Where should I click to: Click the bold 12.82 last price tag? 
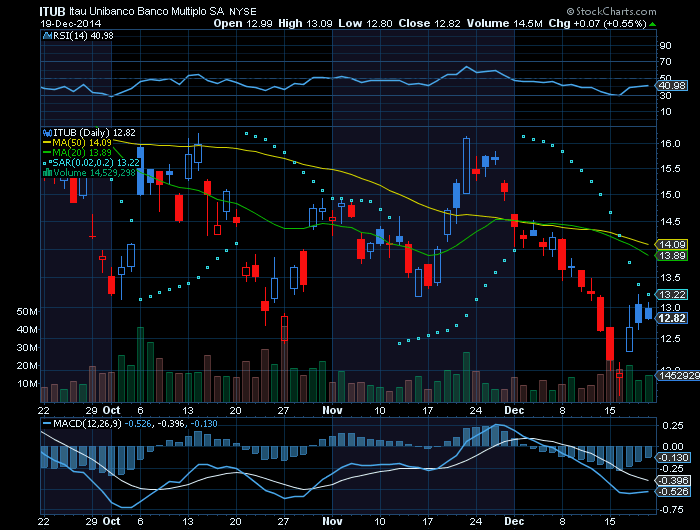point(672,318)
